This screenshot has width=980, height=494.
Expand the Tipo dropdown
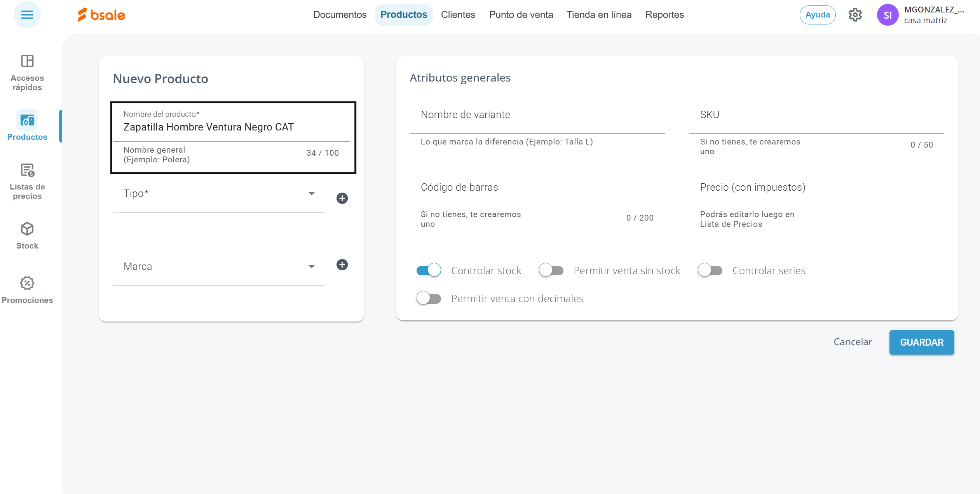pyautogui.click(x=311, y=193)
